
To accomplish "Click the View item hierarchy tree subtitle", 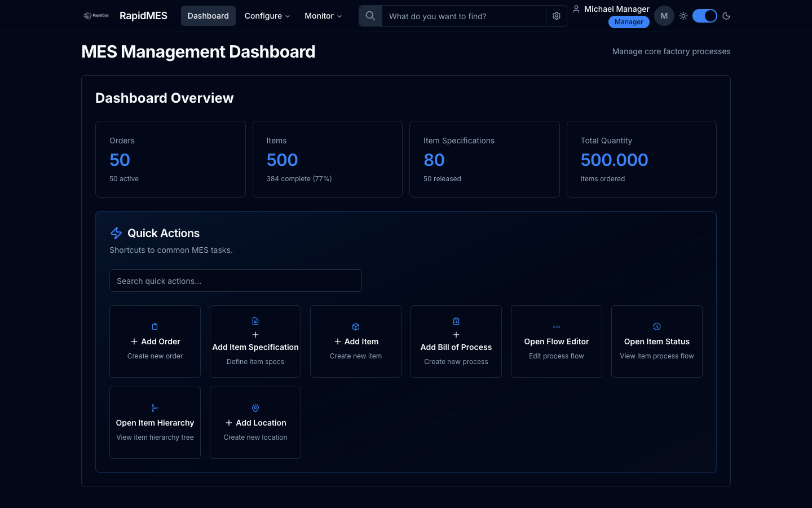I will coord(155,437).
